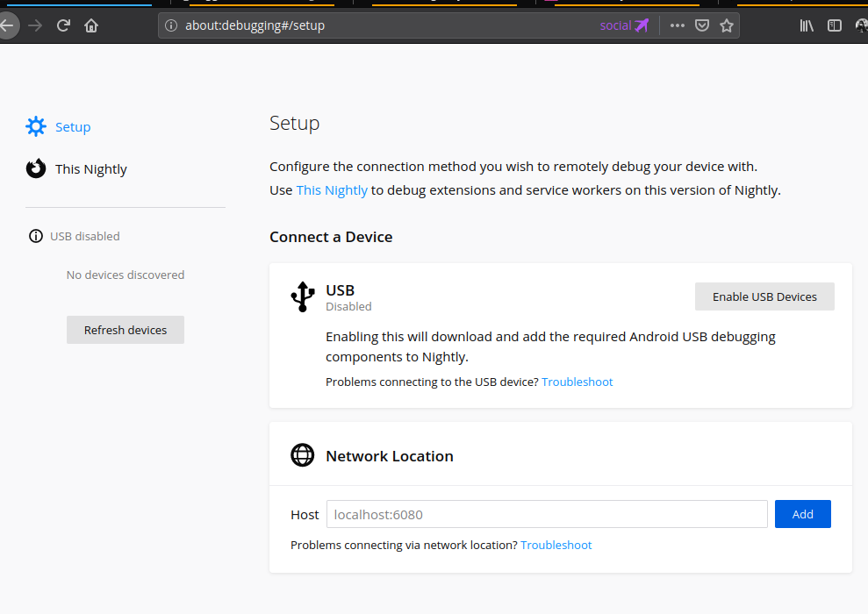This screenshot has width=868, height=614.
Task: Open the Library toolbar icon
Action: (807, 25)
